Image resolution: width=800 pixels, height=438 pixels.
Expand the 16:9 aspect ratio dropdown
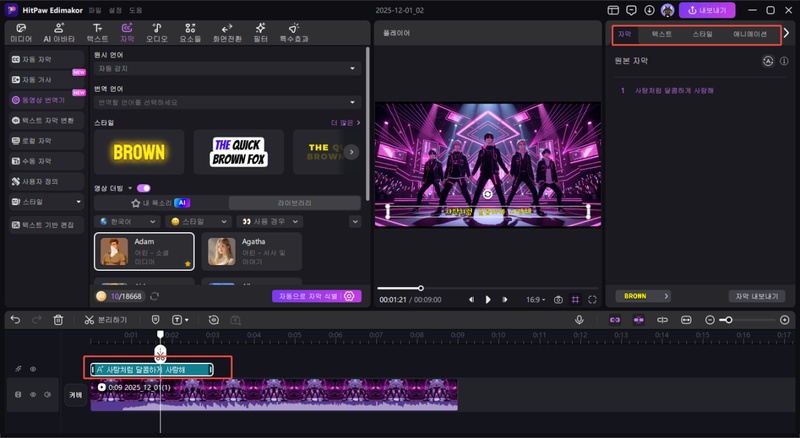pyautogui.click(x=536, y=299)
